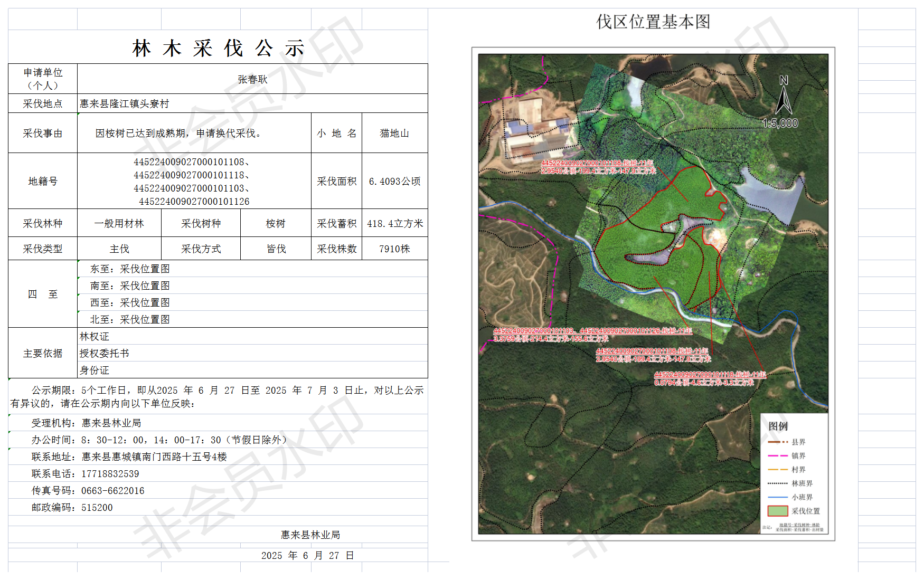Click the 1:5,000 scale label on map
Image resolution: width=924 pixels, height=580 pixels.
click(780, 123)
